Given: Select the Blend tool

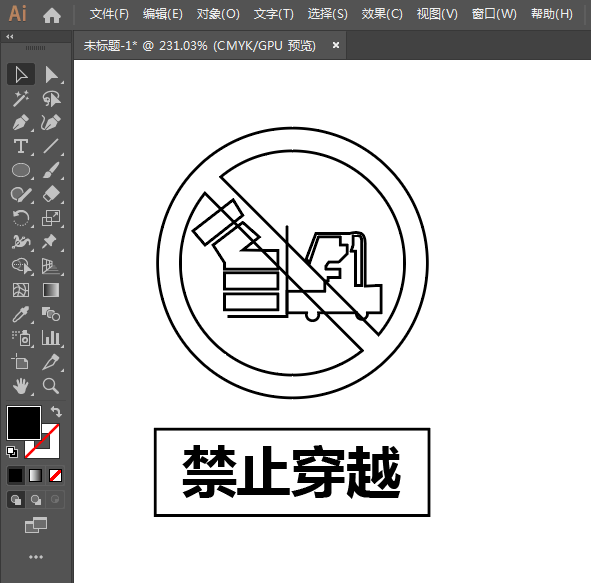Looking at the screenshot, I should click(x=51, y=314).
